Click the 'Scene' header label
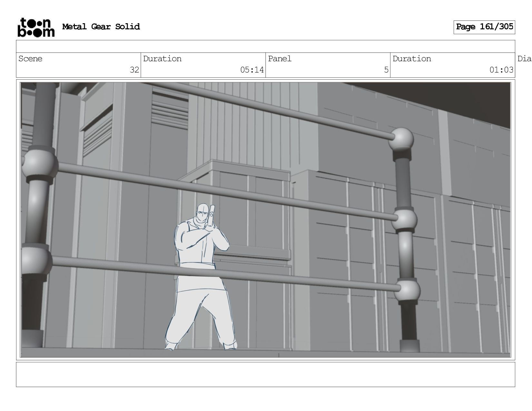Viewport: 532px width, 411px height. [30, 59]
